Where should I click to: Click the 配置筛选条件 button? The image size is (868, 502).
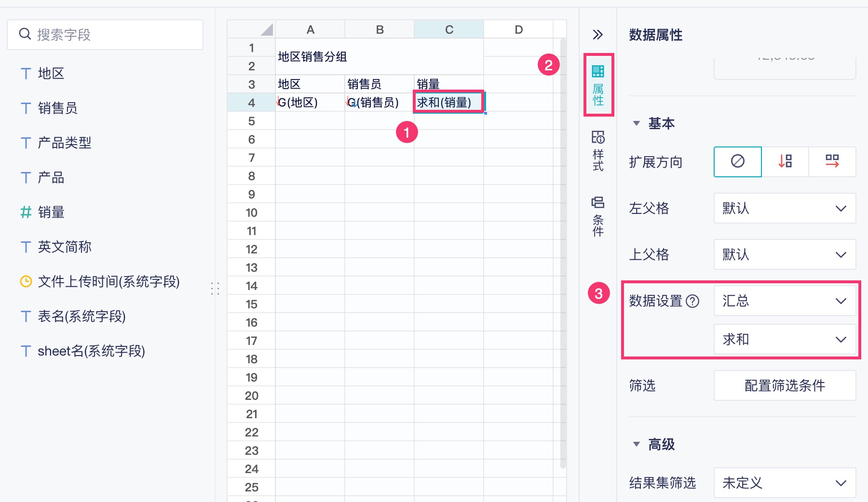(785, 385)
